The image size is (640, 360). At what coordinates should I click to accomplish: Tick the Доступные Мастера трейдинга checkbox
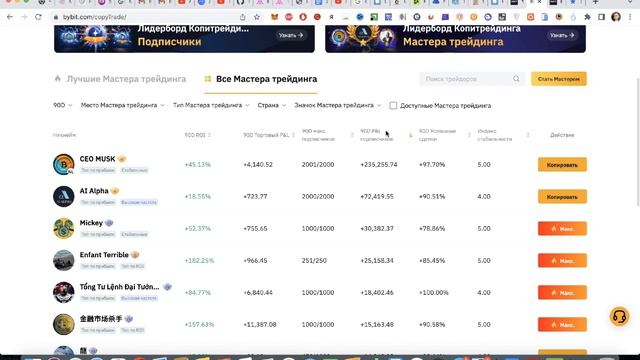click(x=393, y=106)
